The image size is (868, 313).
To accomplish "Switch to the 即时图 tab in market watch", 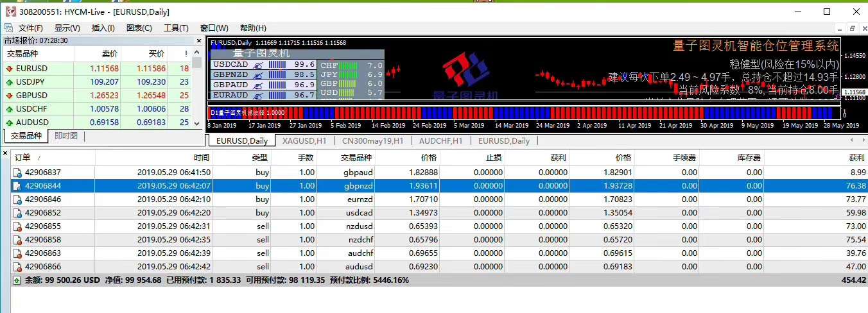I will point(66,136).
